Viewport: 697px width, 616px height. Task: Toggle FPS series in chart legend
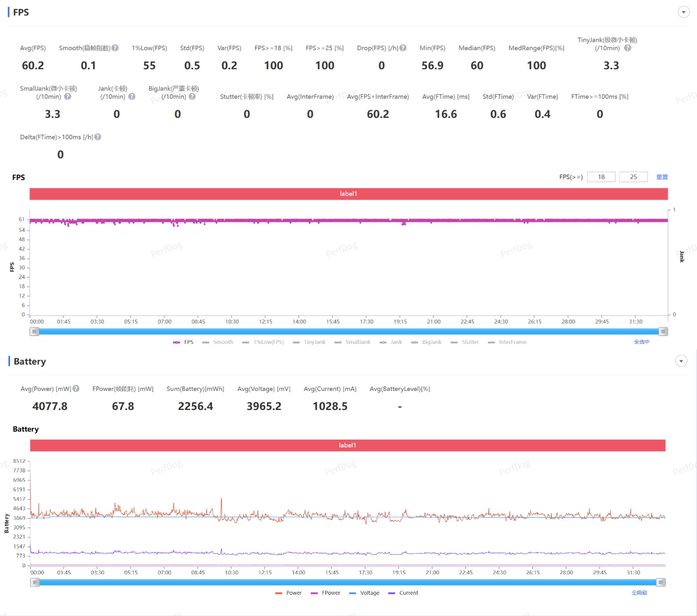click(x=183, y=342)
